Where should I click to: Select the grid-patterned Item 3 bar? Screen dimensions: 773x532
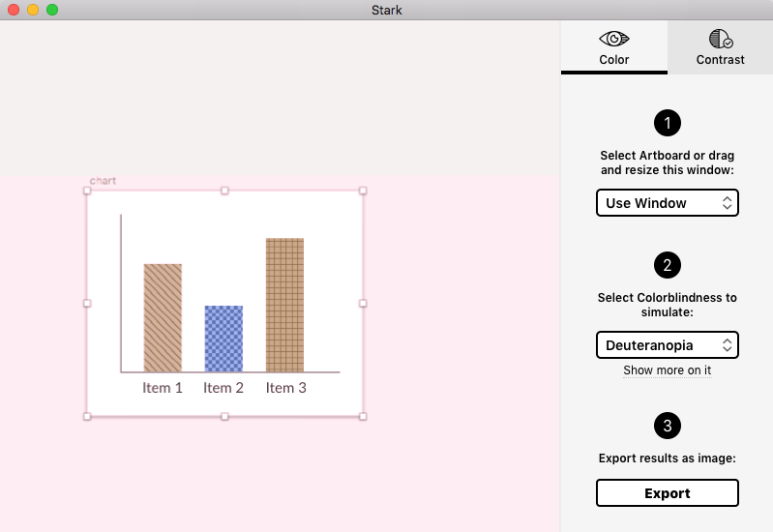285,306
